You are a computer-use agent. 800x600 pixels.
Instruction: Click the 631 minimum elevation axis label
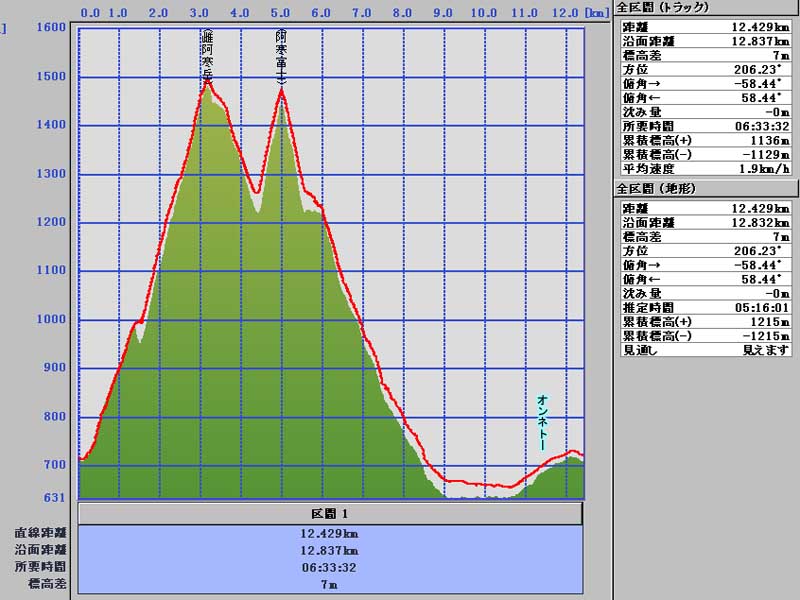(x=54, y=497)
